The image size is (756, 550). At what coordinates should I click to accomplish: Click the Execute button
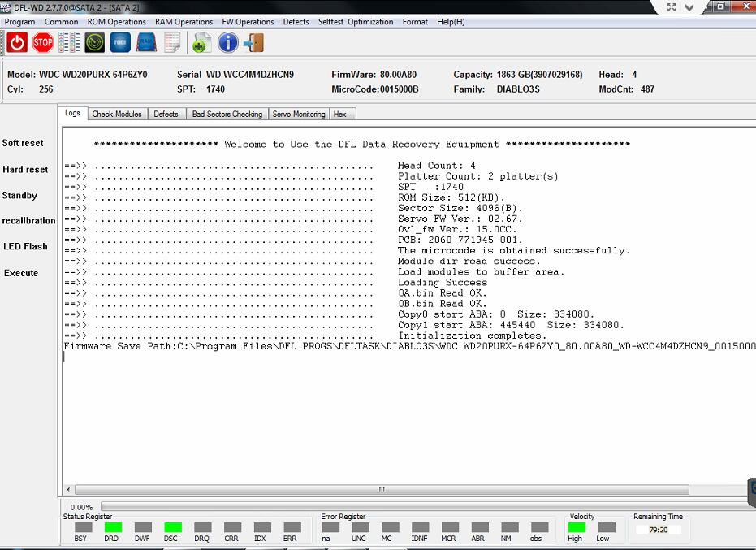[x=21, y=273]
